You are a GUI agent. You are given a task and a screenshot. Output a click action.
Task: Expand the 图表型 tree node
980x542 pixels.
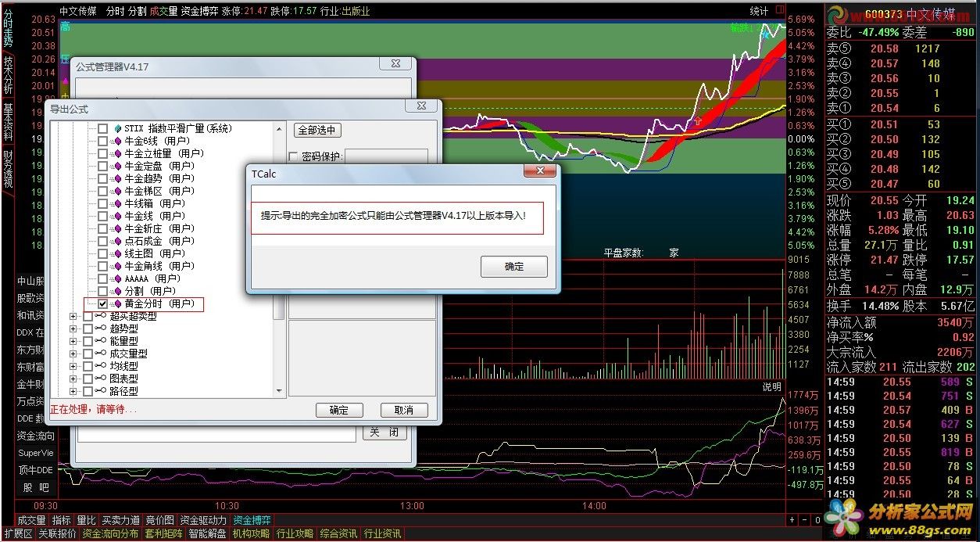pyautogui.click(x=73, y=379)
